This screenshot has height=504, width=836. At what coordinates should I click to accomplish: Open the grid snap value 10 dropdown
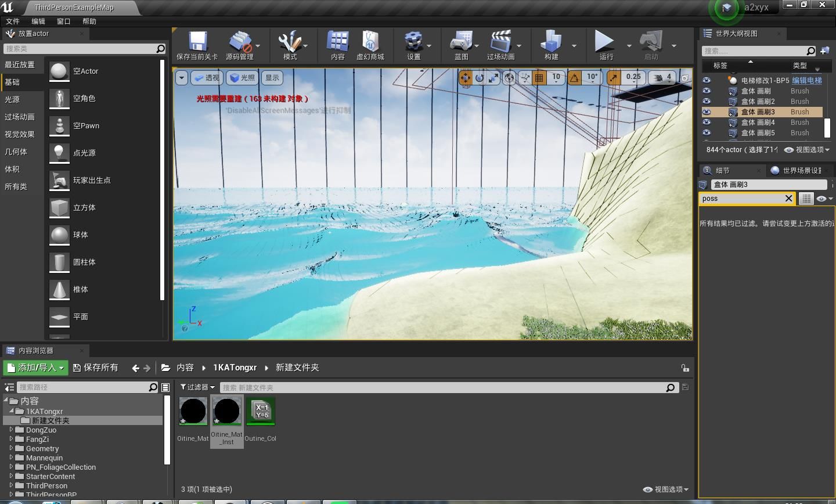coord(556,77)
